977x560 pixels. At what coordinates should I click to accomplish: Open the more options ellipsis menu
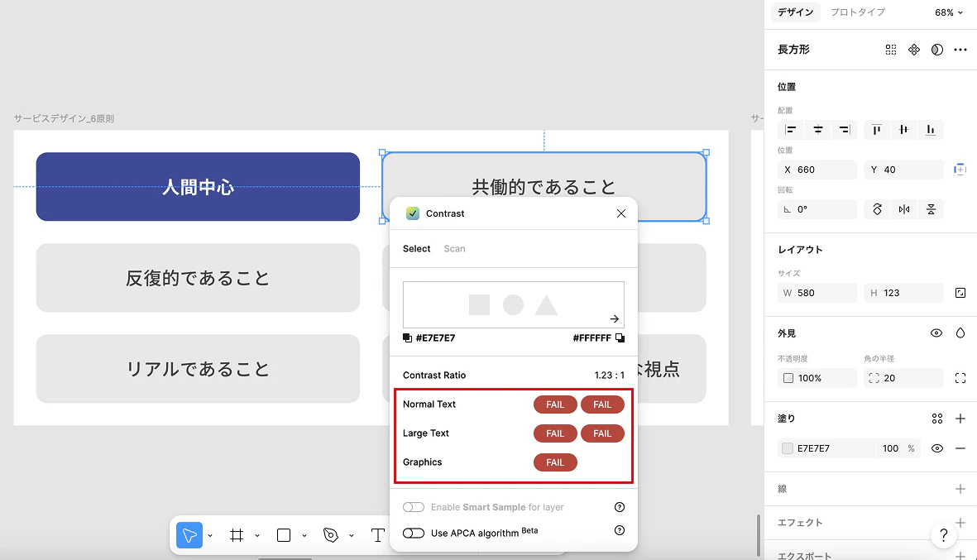pyautogui.click(x=960, y=50)
